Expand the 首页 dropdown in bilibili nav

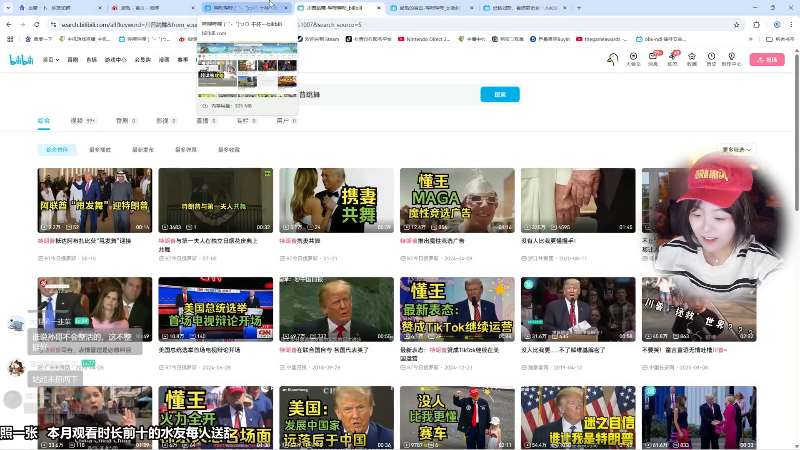coord(51,60)
